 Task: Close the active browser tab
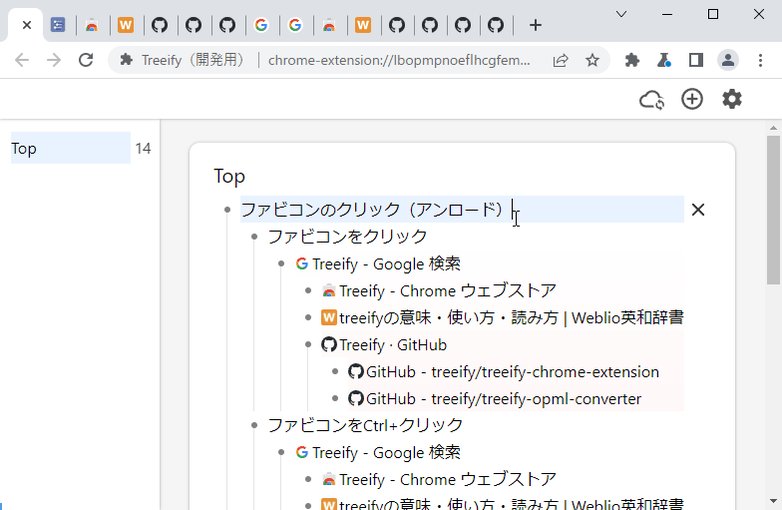(x=27, y=25)
